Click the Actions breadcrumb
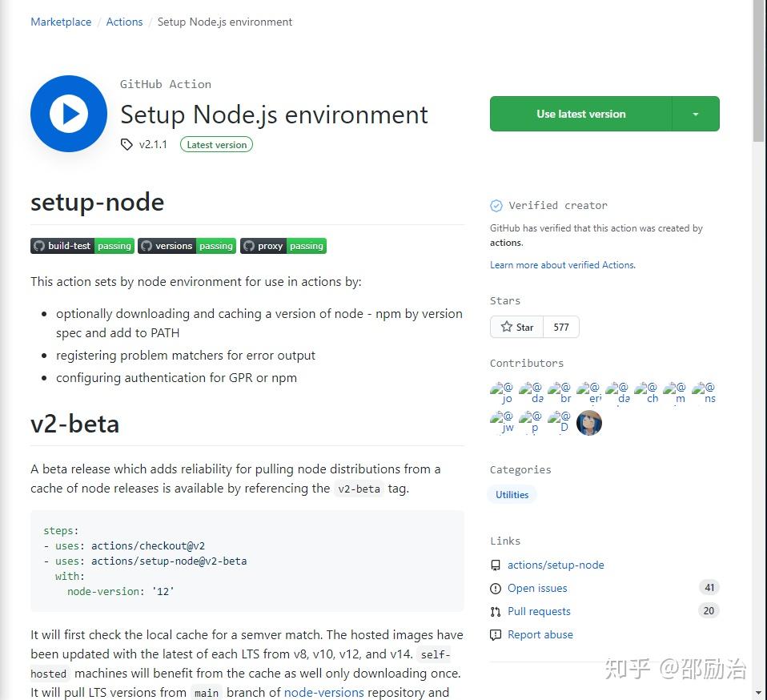The height and width of the screenshot is (700, 767). [124, 22]
